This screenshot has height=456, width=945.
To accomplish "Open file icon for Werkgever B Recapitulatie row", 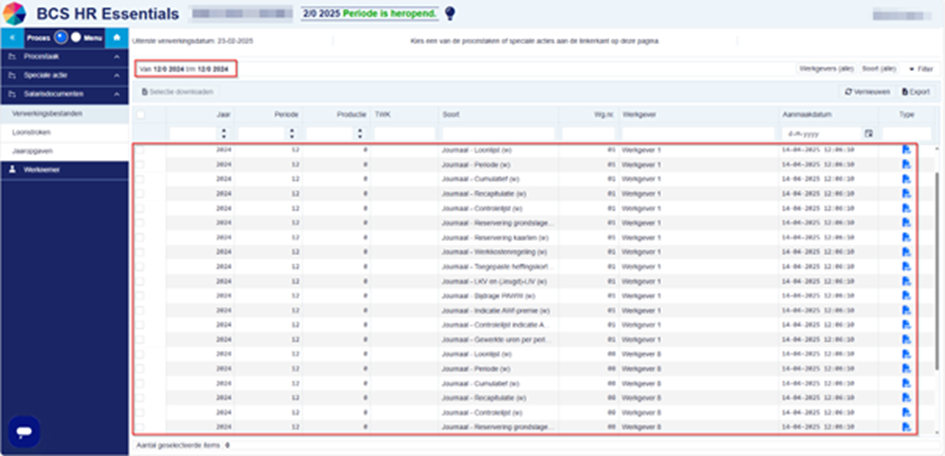I will click(906, 398).
